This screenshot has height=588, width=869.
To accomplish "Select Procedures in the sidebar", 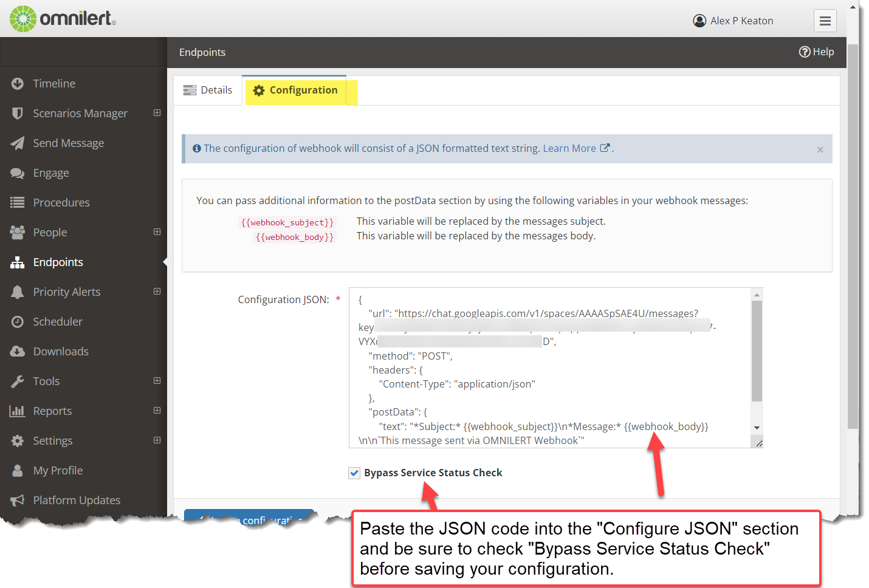I will (x=61, y=202).
